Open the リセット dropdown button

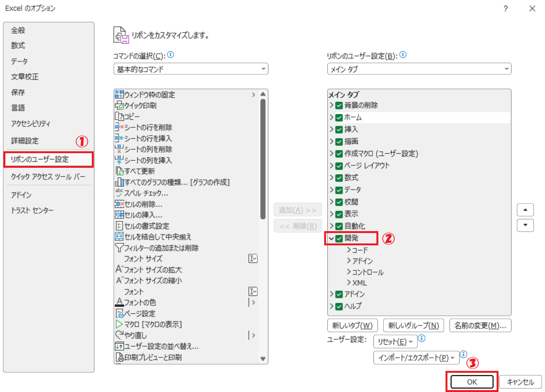395,342
